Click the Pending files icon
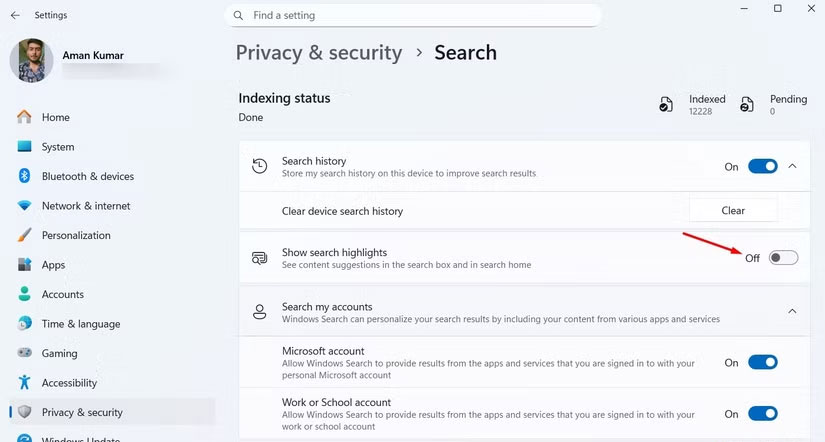The height and width of the screenshot is (442, 825). pyautogui.click(x=747, y=105)
